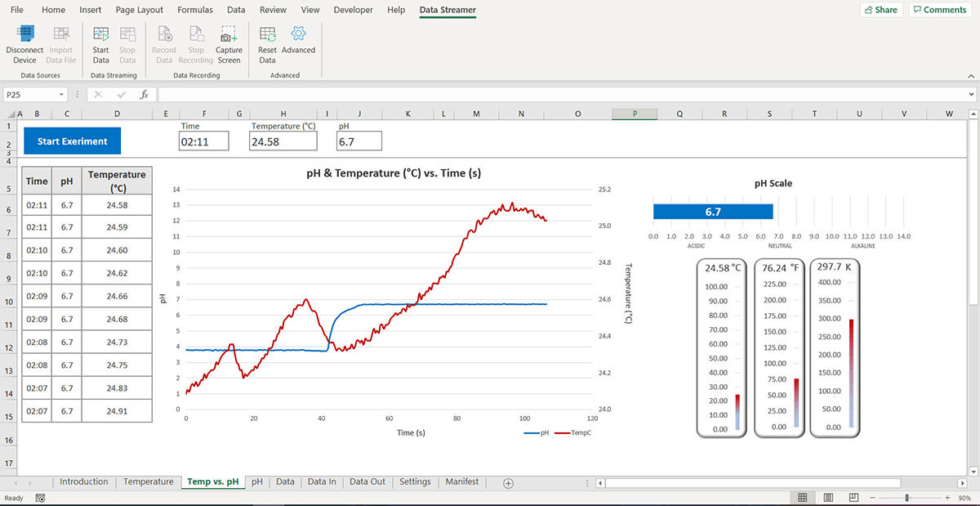
Task: Switch to Page Layout view icon
Action: [829, 498]
